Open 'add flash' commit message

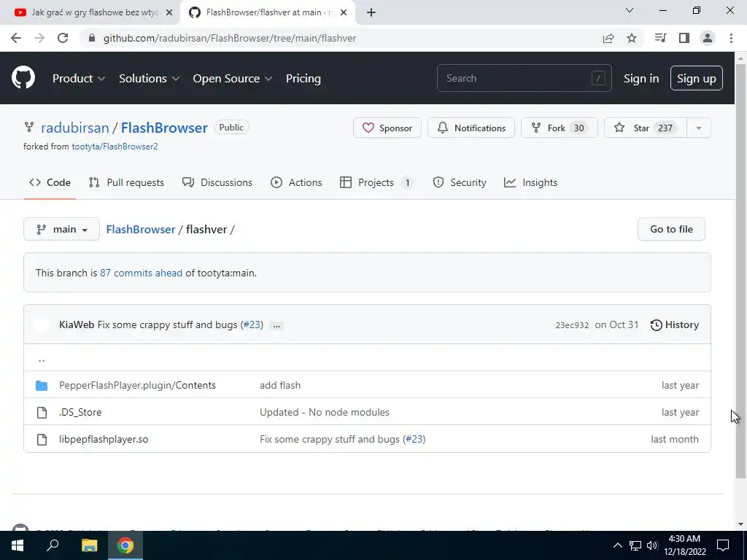[x=280, y=385]
